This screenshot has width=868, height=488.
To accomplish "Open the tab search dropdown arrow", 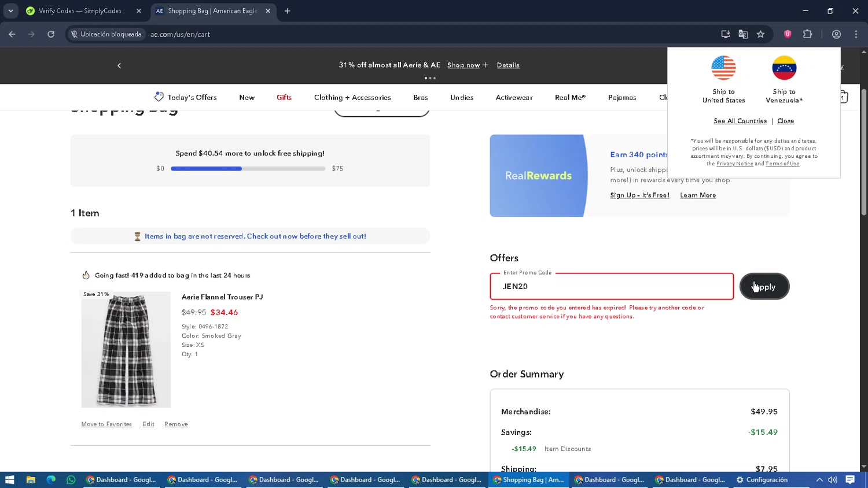I will click(x=11, y=11).
